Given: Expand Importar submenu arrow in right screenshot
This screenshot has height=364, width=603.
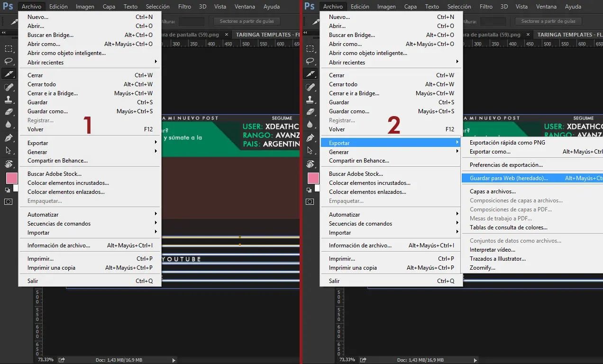Looking at the screenshot, I should click(x=457, y=232).
